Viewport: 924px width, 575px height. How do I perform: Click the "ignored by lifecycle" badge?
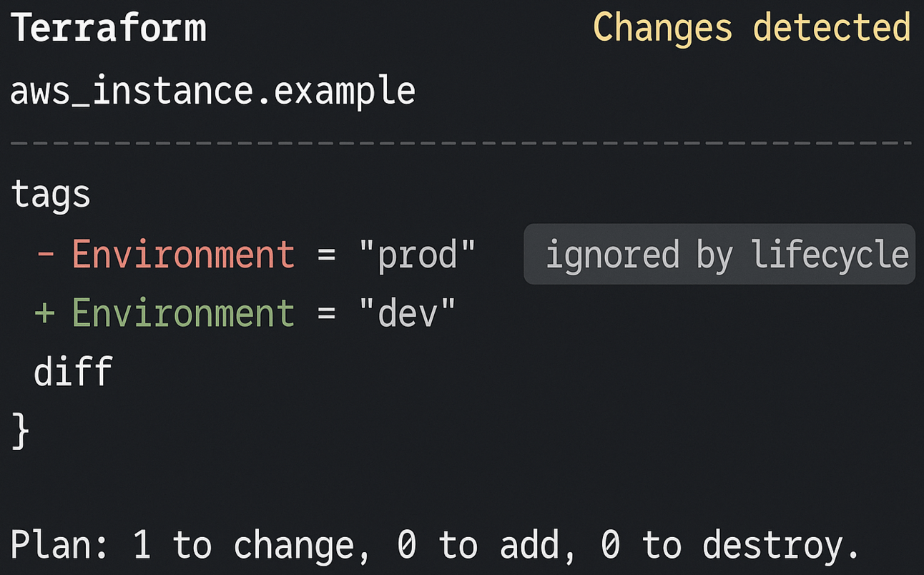(x=719, y=255)
